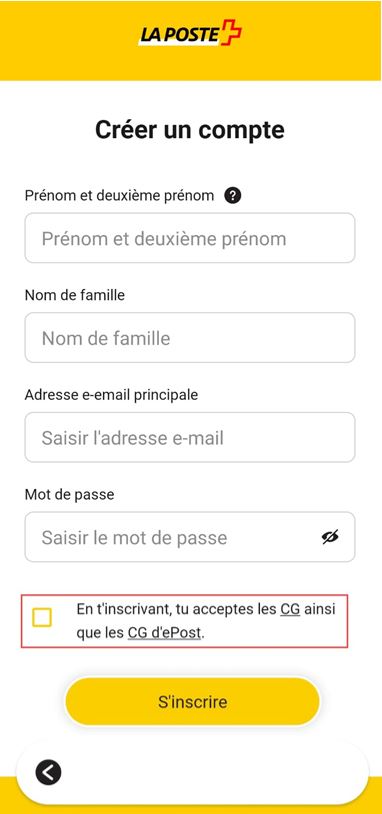Select the Nom de famille text field
The width and height of the screenshot is (382, 814).
(190, 337)
